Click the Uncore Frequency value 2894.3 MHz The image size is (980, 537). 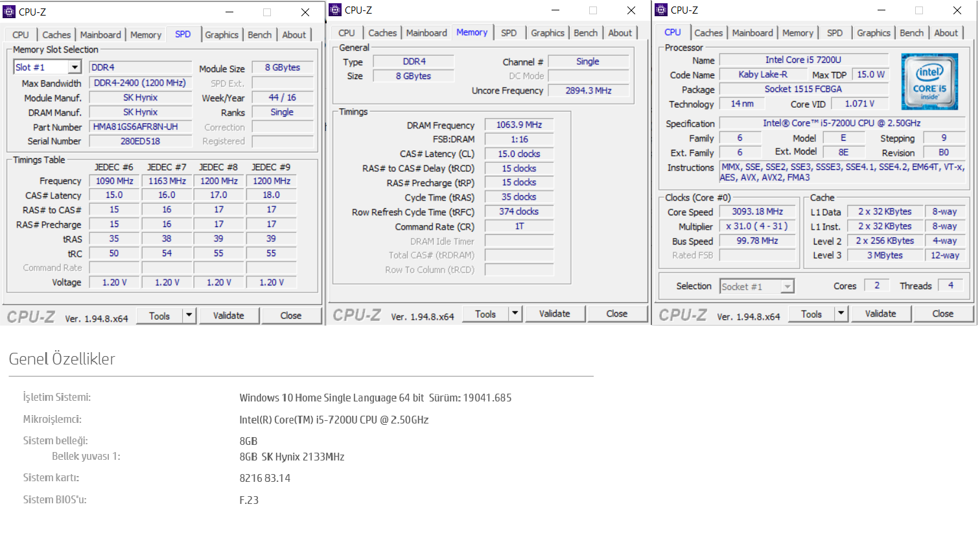click(589, 91)
